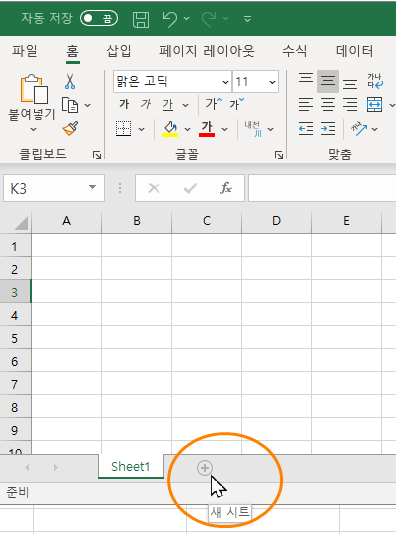396x534 pixels.
Task: Click the 붙여넣기 paste clipboard icon
Action: click(x=34, y=89)
